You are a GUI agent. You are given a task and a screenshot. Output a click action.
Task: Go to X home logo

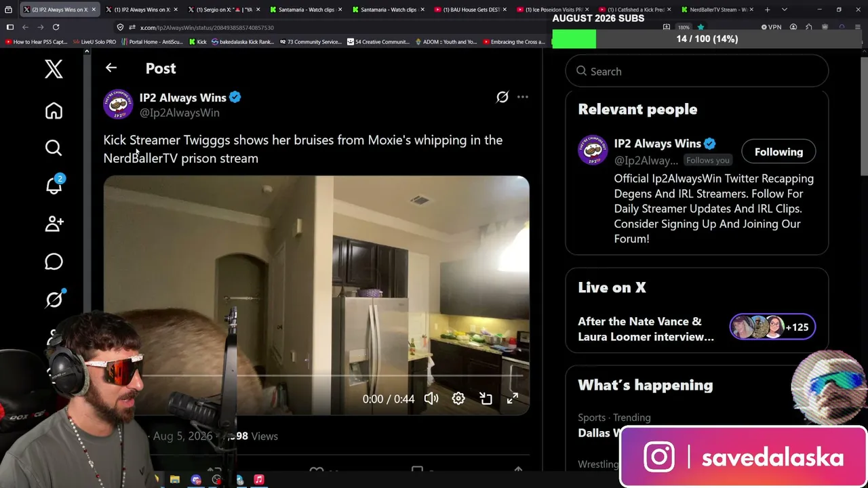point(54,69)
